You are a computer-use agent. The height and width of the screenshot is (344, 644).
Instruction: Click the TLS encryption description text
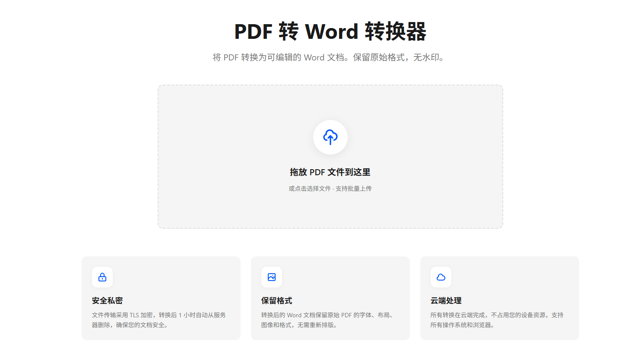pos(159,320)
